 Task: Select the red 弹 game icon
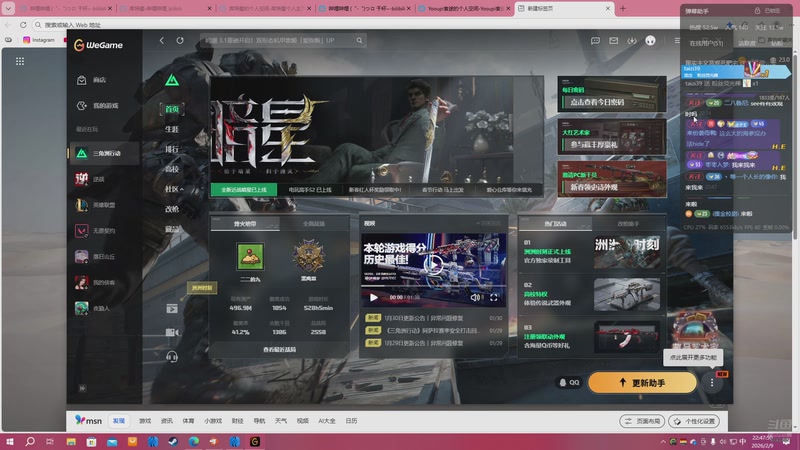82,179
